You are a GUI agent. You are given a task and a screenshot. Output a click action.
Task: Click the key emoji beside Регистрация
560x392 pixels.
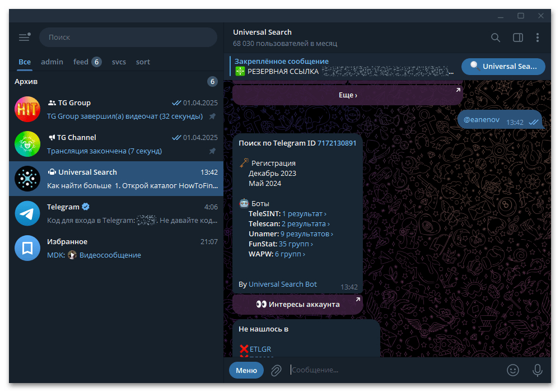click(x=244, y=163)
